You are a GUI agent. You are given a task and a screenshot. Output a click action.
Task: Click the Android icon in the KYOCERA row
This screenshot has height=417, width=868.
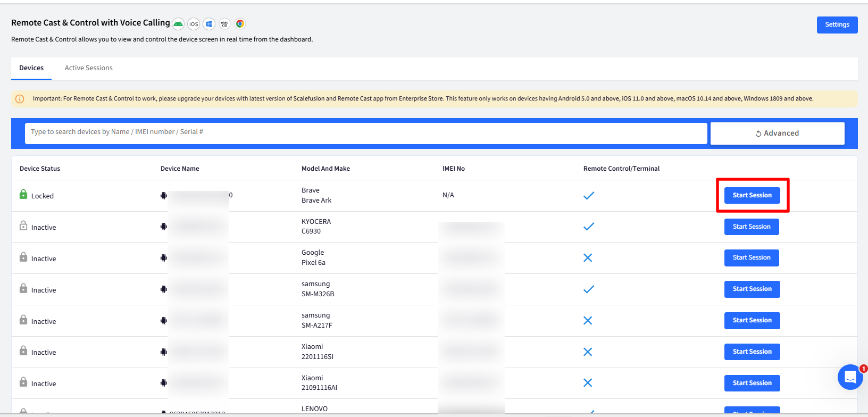click(164, 227)
